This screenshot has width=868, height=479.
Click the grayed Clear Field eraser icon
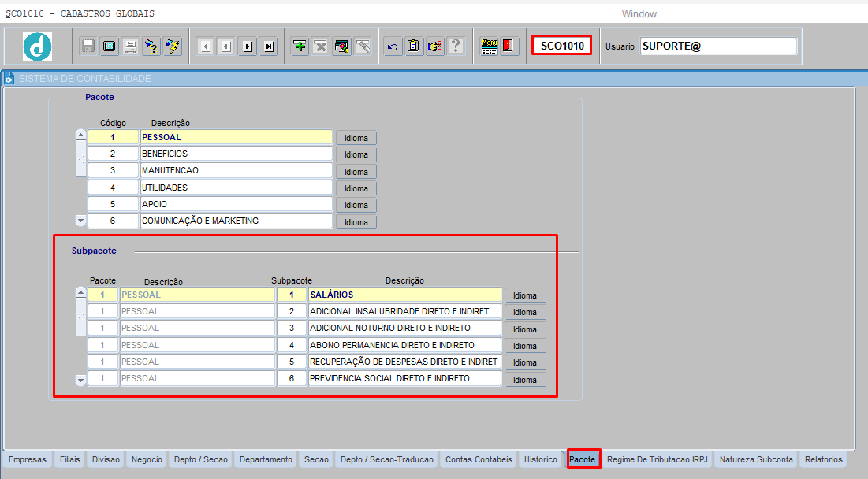pyautogui.click(x=363, y=46)
